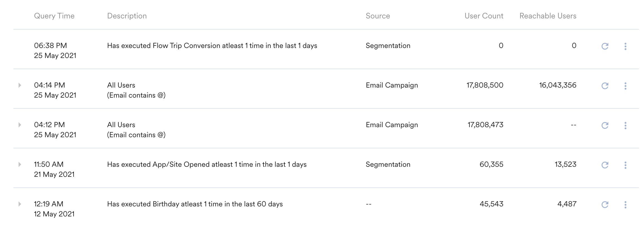The height and width of the screenshot is (227, 644).
Task: Expand the 04:12 PM query row
Action: point(20,125)
